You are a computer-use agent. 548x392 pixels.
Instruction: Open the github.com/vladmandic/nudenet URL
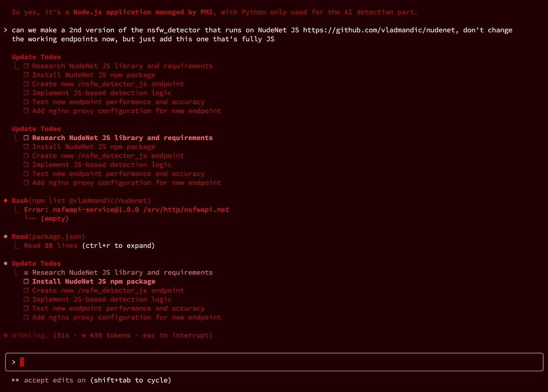[x=380, y=30]
